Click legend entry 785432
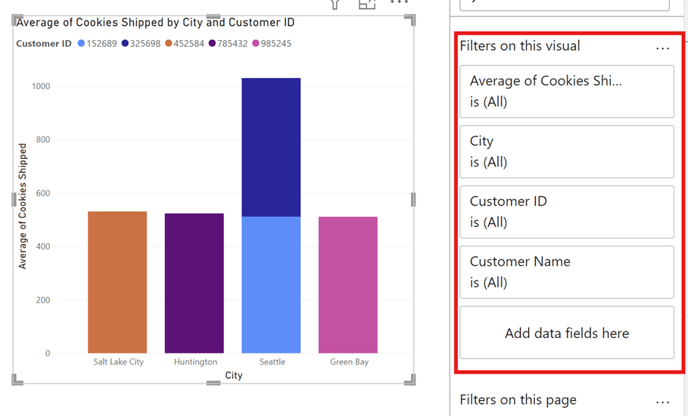The width and height of the screenshot is (688, 416). coord(228,43)
